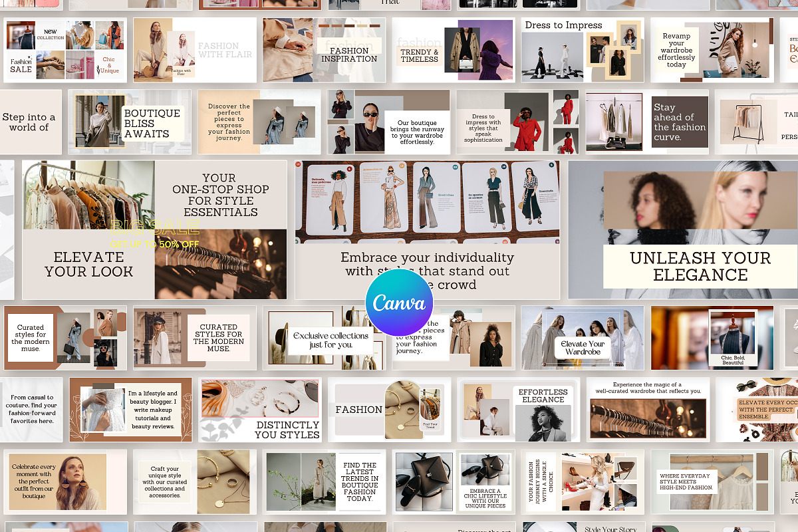Open the 'Trendy & Timeless' template
The height and width of the screenshot is (532, 798).
click(x=453, y=50)
